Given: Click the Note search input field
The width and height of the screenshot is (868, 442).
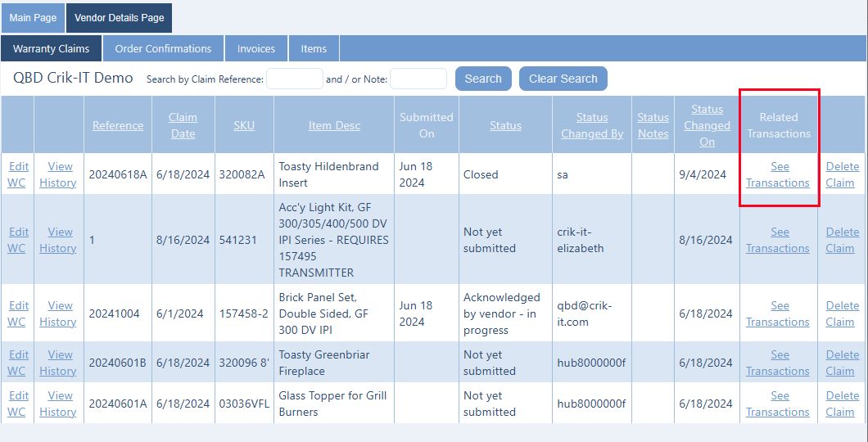Looking at the screenshot, I should pyautogui.click(x=418, y=79).
